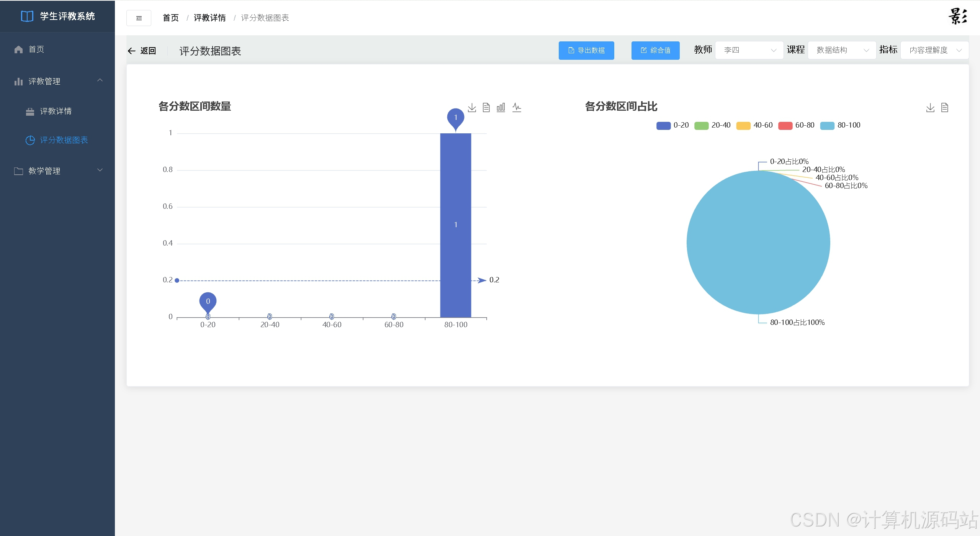Viewport: 980px width, 536px height.
Task: Toggle the 20-40 legend item
Action: click(x=712, y=125)
